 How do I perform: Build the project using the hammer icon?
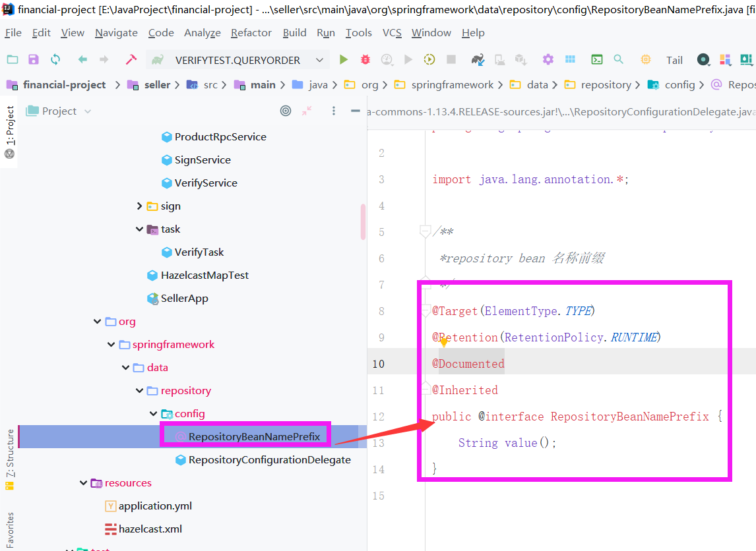pyautogui.click(x=131, y=59)
